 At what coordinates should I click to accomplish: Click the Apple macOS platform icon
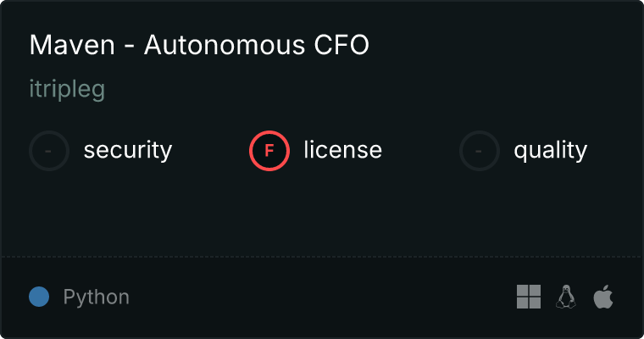click(602, 297)
